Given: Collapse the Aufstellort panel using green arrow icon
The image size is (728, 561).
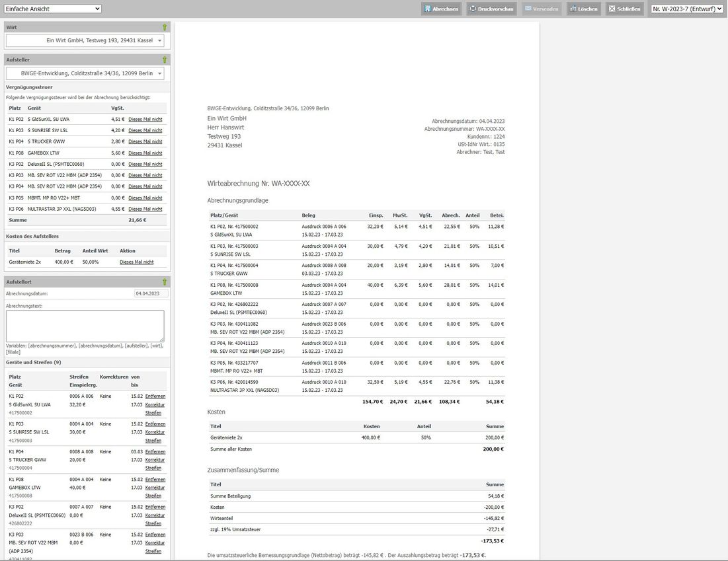Looking at the screenshot, I should pos(165,281).
